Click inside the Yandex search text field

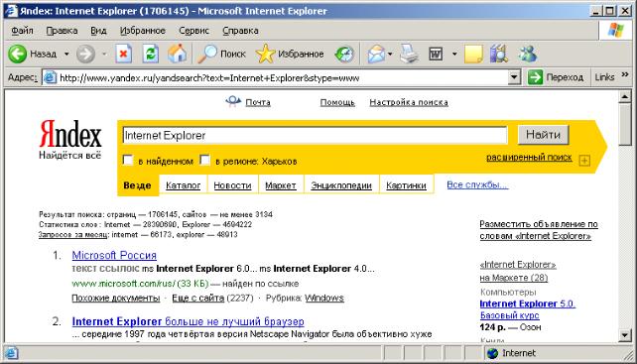[315, 135]
